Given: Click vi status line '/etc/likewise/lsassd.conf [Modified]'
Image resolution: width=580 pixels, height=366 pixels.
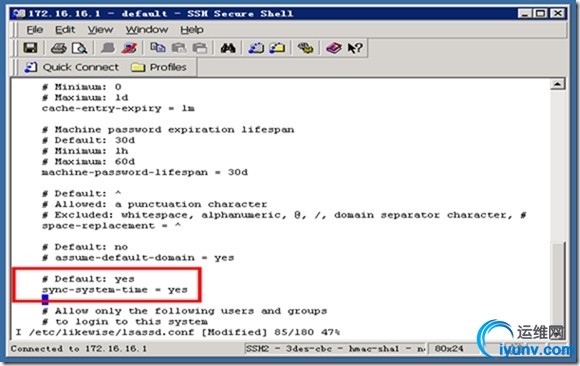Looking at the screenshot, I should pyautogui.click(x=148, y=332).
